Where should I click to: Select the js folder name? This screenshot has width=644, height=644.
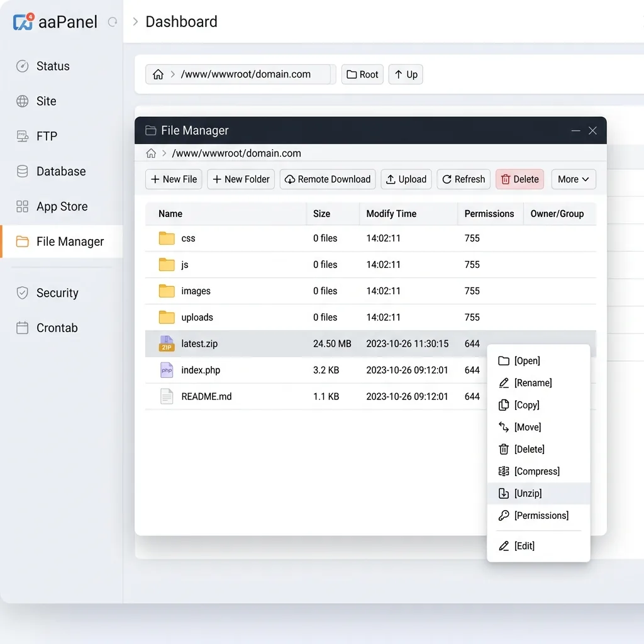point(185,265)
